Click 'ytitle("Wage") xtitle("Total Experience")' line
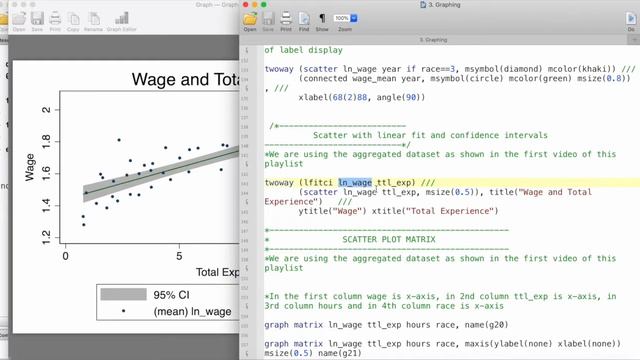The height and width of the screenshot is (360, 640). [398, 211]
